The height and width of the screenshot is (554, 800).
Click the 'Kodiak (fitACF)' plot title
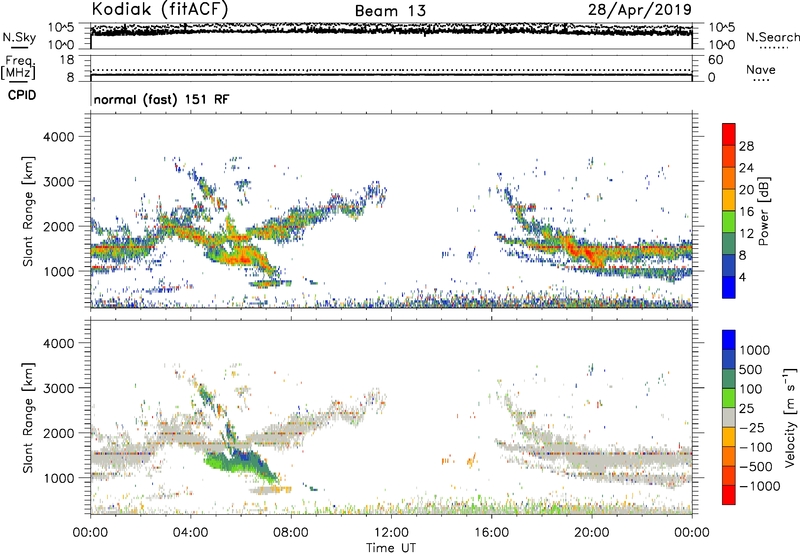pyautogui.click(x=160, y=9)
